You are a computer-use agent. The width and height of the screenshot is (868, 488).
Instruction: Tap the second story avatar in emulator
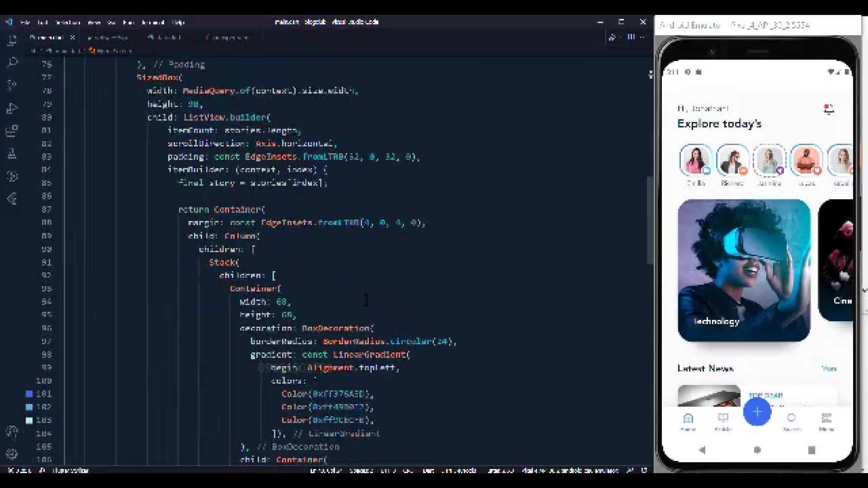tap(732, 160)
